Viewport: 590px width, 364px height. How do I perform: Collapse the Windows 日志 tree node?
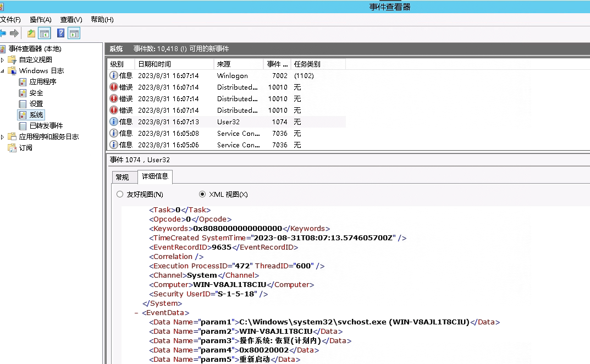click(x=3, y=71)
